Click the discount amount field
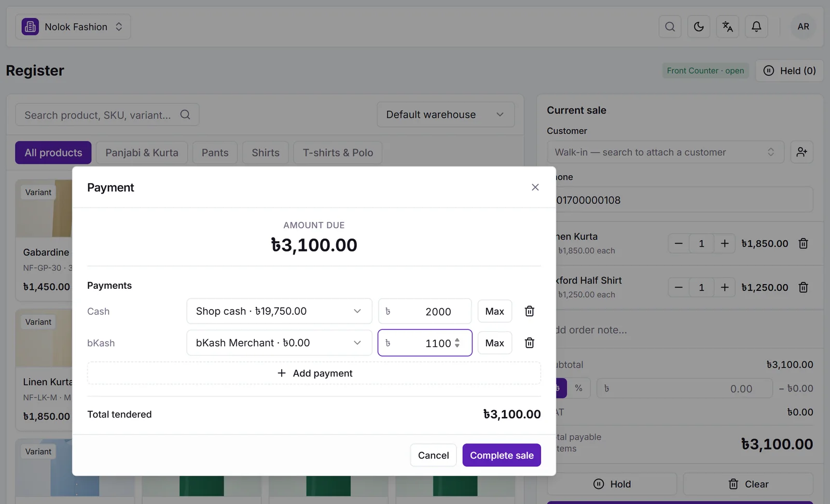The height and width of the screenshot is (504, 830). pyautogui.click(x=685, y=388)
